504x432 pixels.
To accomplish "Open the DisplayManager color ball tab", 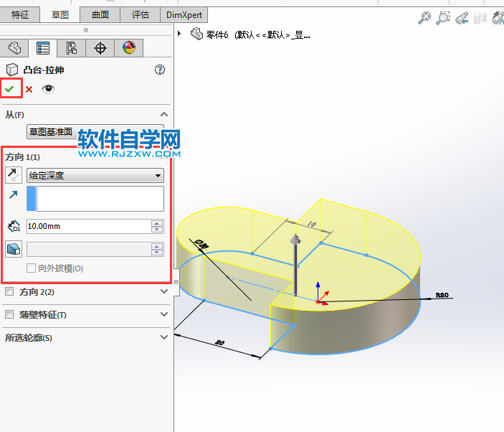I will pyautogui.click(x=128, y=48).
